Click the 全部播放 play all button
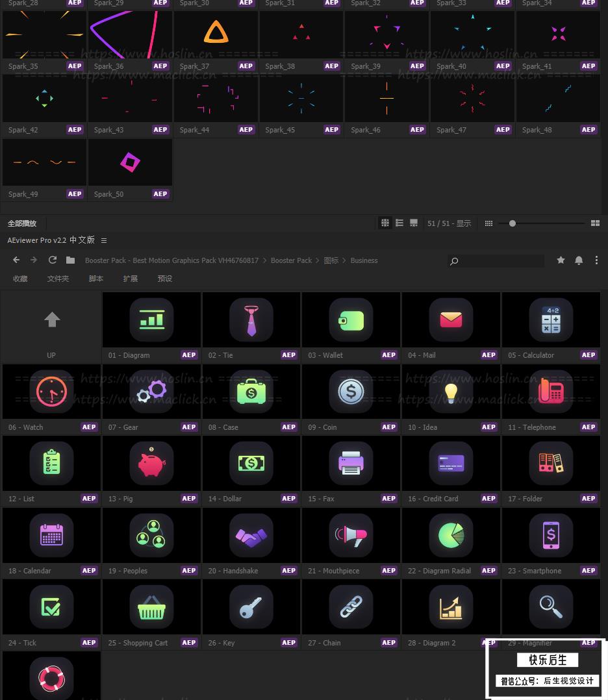Image resolution: width=608 pixels, height=700 pixels. pyautogui.click(x=22, y=223)
